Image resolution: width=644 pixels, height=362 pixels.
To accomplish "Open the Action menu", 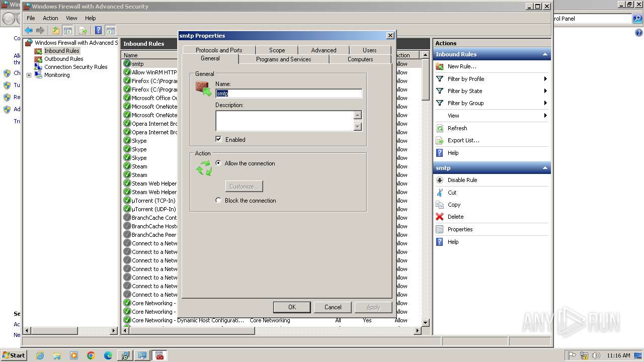I will pos(50,18).
